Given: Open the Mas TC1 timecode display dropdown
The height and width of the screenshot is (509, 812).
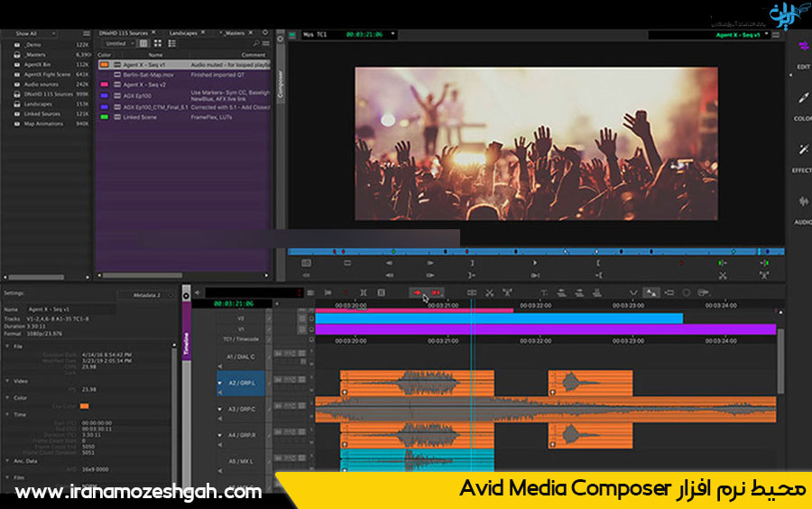Looking at the screenshot, I should tap(349, 34).
